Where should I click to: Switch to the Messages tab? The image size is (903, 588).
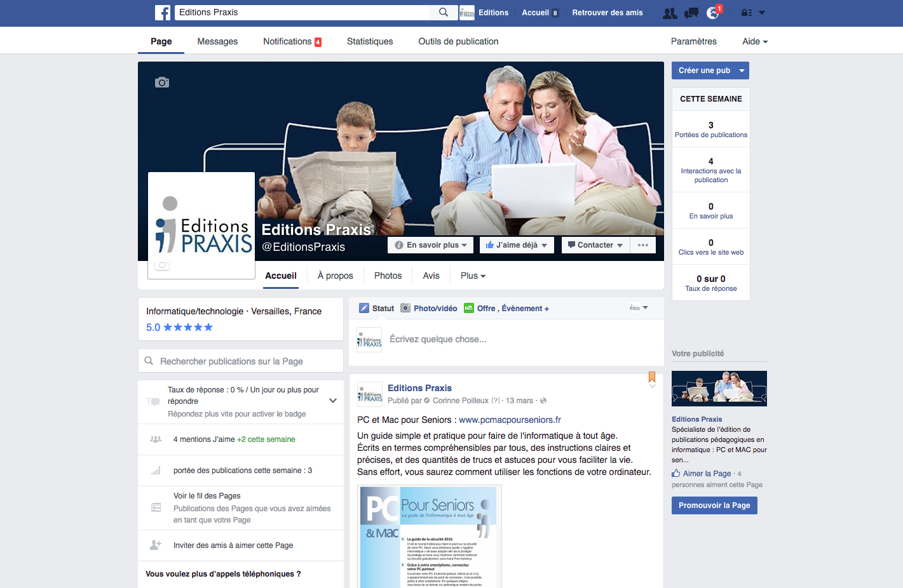click(x=217, y=41)
